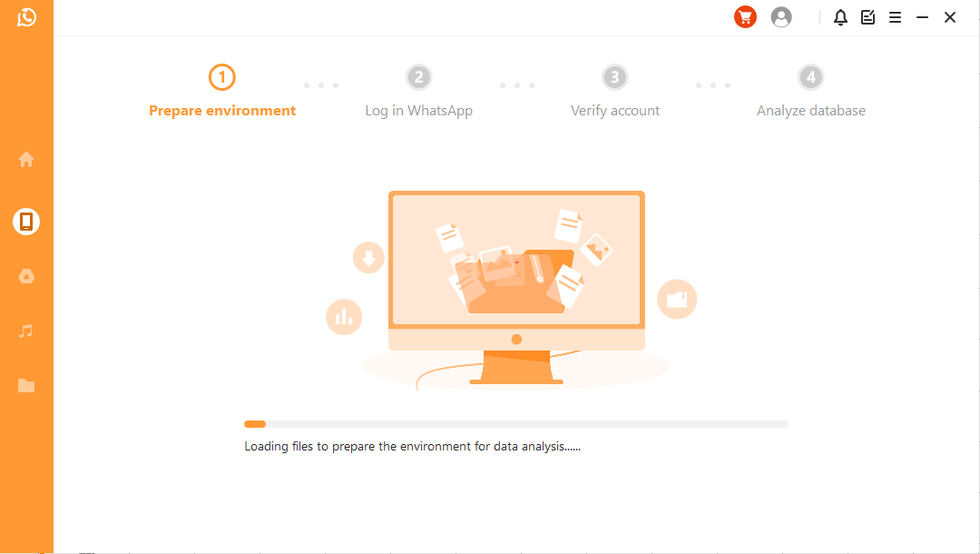
Task: Go to Home in the sidebar
Action: [26, 160]
